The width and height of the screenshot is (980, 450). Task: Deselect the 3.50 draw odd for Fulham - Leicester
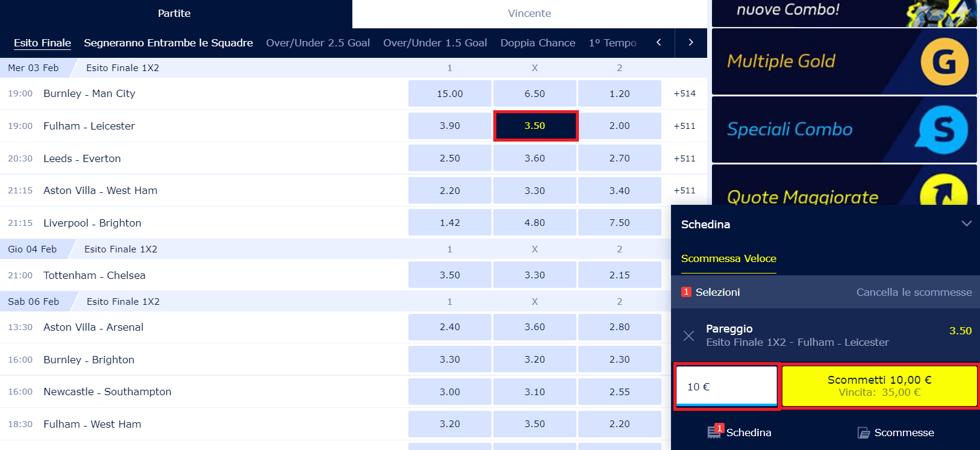pos(535,126)
